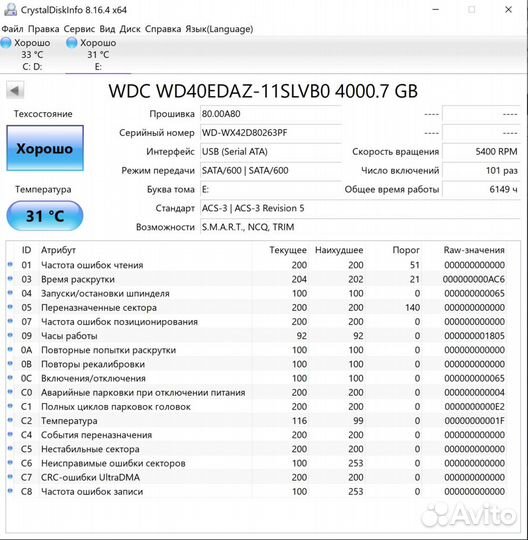
Task: Click the blue Хорошо health status button
Action: (x=45, y=148)
